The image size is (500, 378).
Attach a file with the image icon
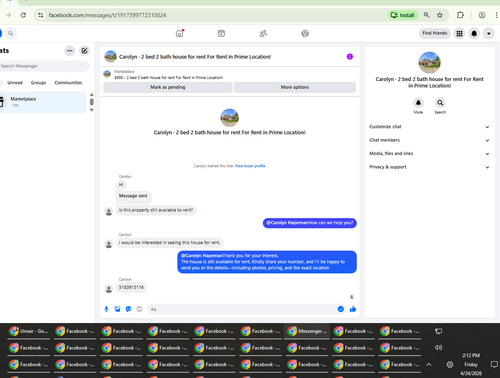(117, 309)
